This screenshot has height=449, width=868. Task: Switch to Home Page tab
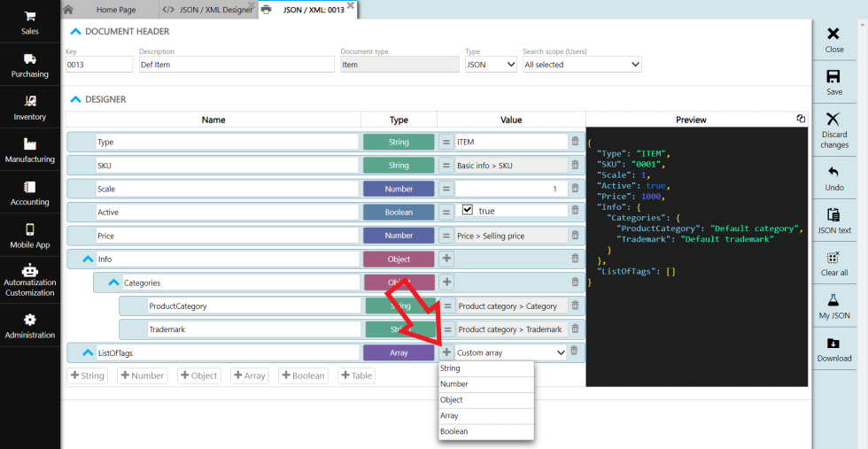[x=116, y=10]
